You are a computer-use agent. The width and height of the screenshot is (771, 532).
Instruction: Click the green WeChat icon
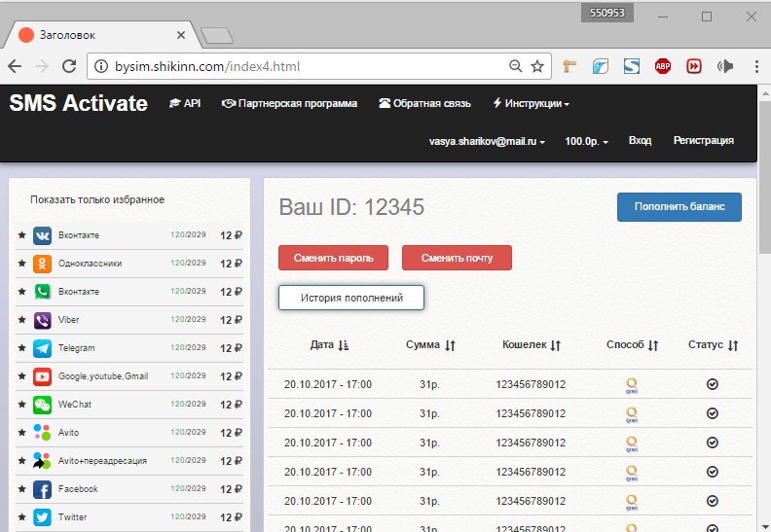pos(42,405)
